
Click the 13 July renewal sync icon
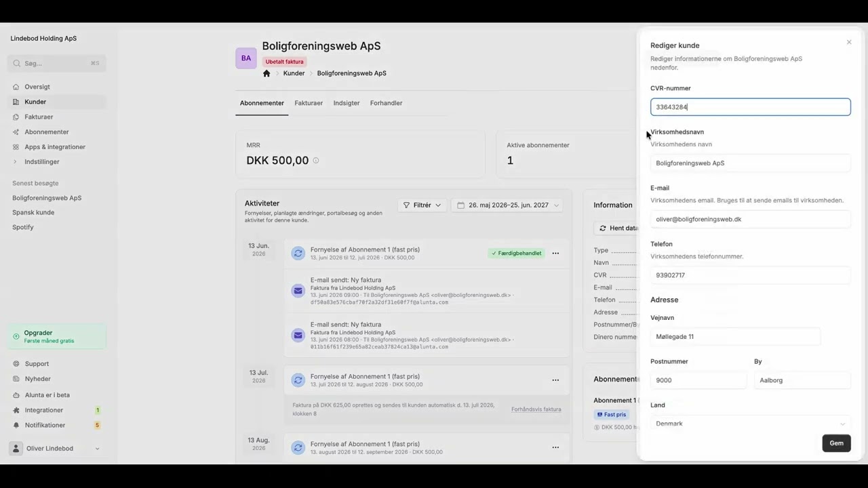click(x=298, y=380)
